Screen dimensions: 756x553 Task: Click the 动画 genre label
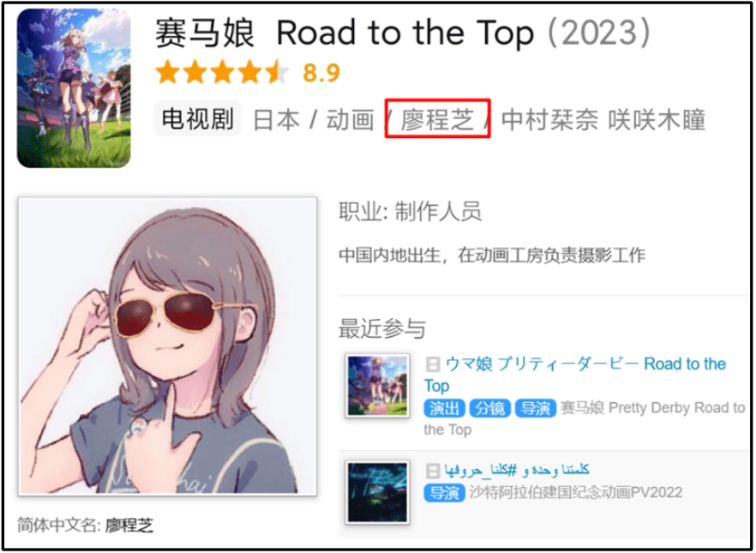[x=351, y=119]
